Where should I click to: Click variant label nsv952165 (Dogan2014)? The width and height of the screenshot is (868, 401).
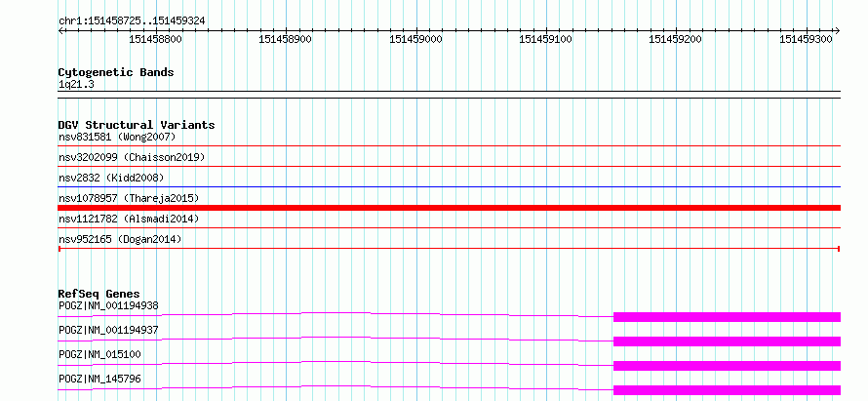(120, 239)
